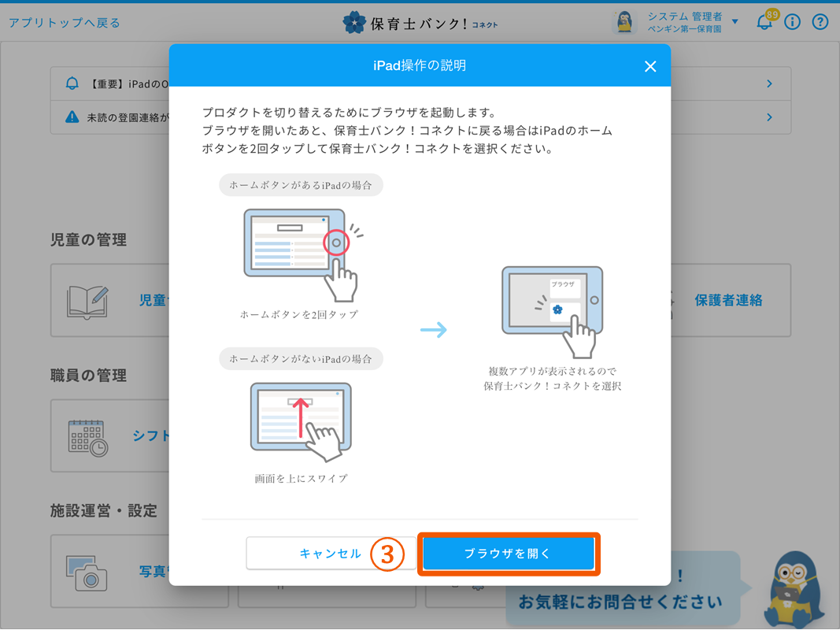Image resolution: width=840 pixels, height=630 pixels.
Task: Select the 写真 camera icon tile
Action: (x=87, y=572)
